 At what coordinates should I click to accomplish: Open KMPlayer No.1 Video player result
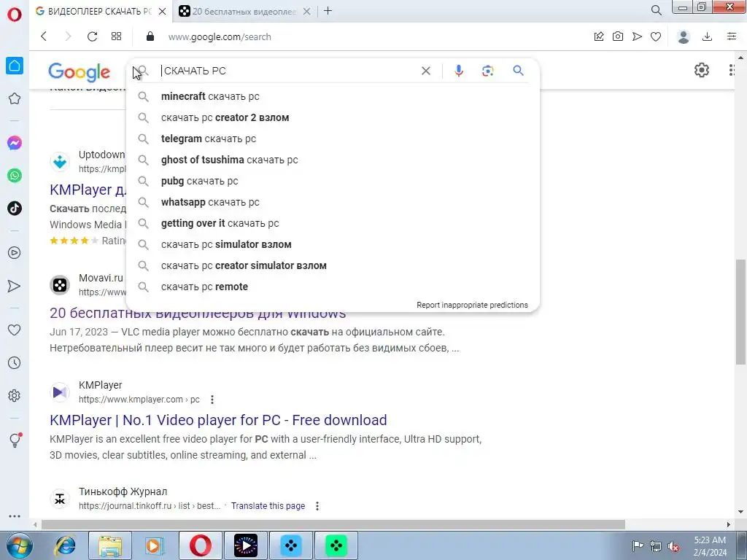[218, 420]
